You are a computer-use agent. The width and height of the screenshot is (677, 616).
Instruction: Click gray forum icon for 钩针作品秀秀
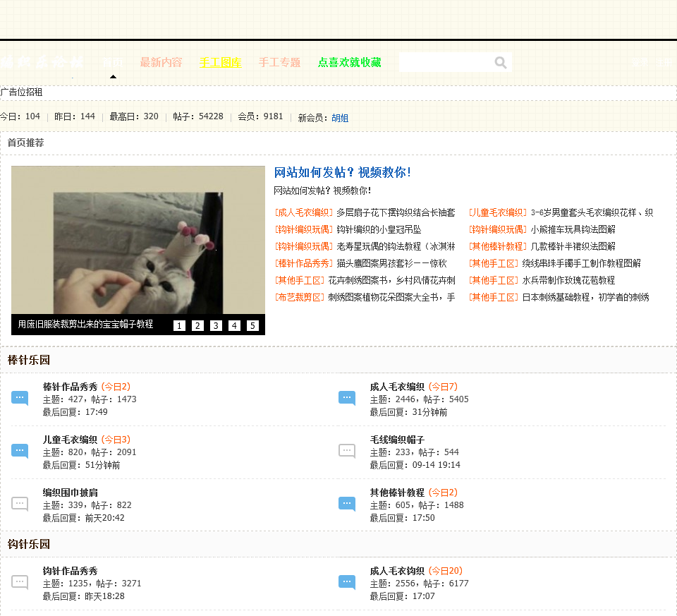point(20,583)
